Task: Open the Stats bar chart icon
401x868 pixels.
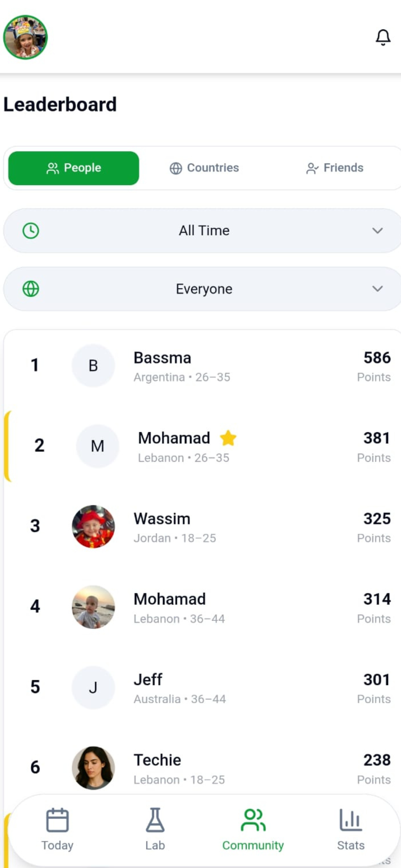Action: pyautogui.click(x=351, y=820)
